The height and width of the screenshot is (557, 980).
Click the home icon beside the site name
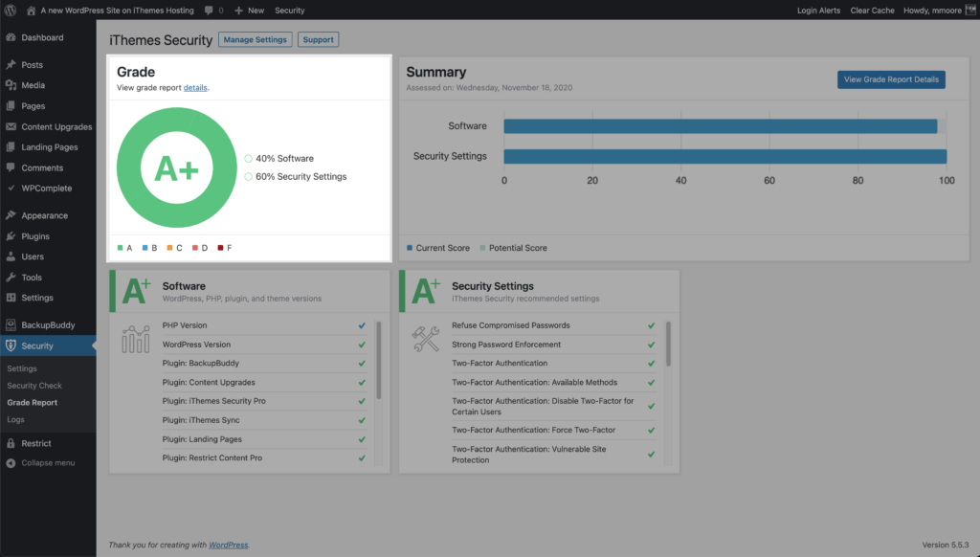(x=31, y=11)
